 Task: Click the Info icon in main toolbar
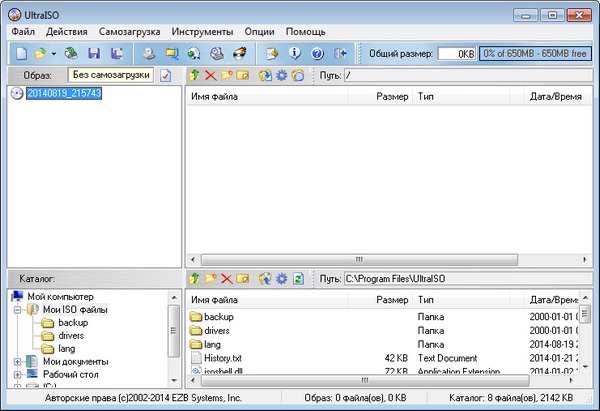(x=294, y=53)
